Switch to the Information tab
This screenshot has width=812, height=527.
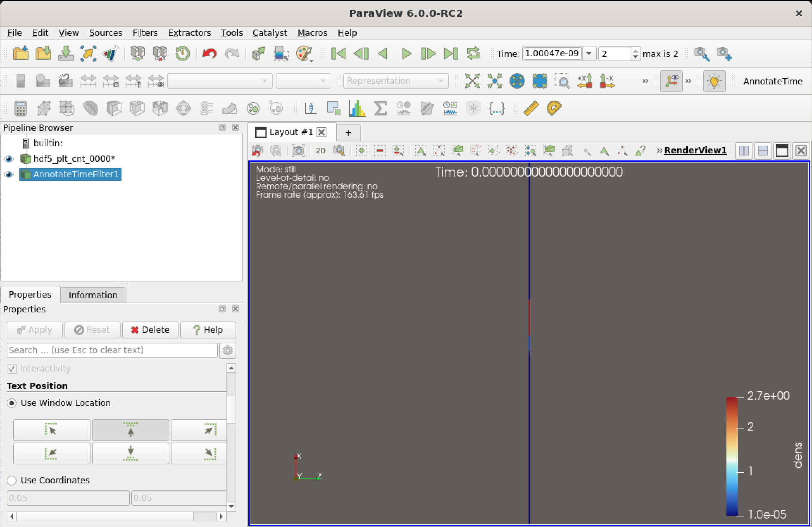[93, 295]
